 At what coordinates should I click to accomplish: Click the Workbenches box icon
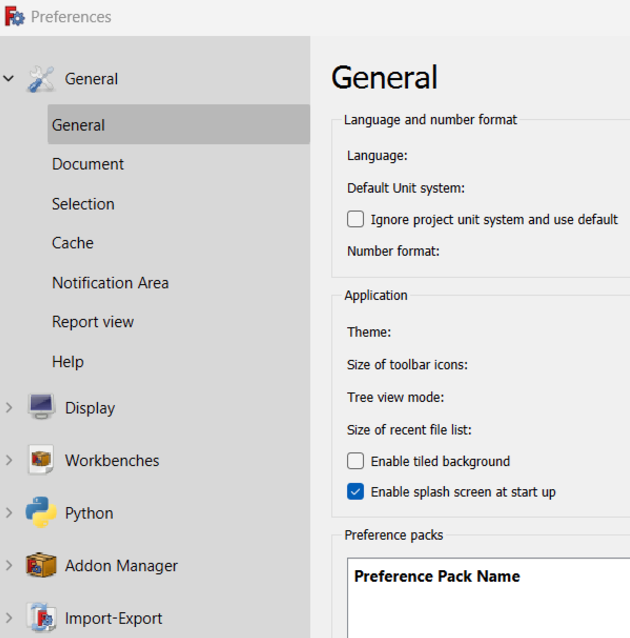click(x=41, y=461)
